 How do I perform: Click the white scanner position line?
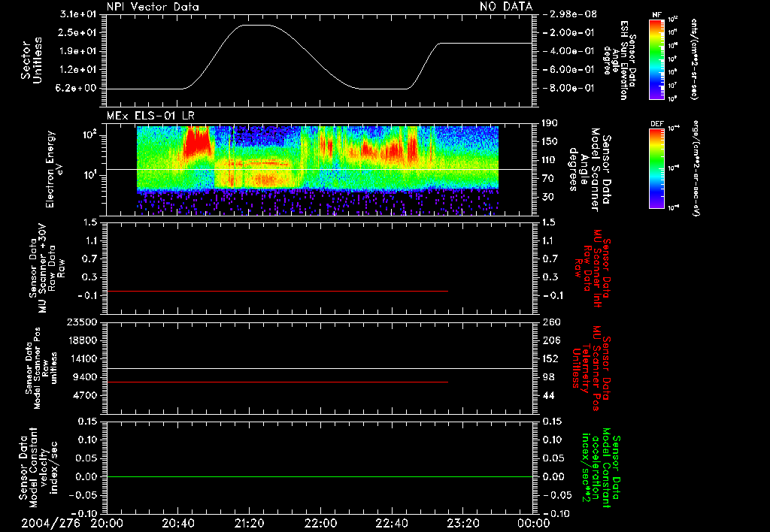click(320, 368)
